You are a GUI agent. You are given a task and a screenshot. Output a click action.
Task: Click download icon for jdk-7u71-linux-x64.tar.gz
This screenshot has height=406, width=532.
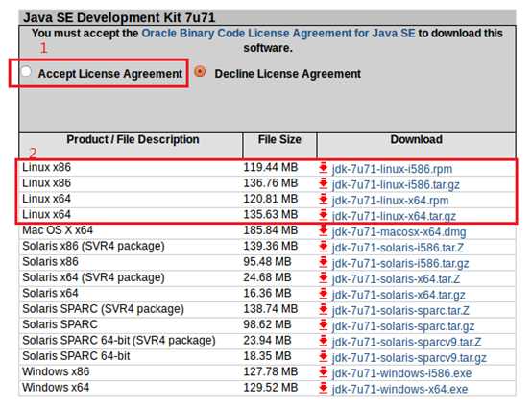323,215
